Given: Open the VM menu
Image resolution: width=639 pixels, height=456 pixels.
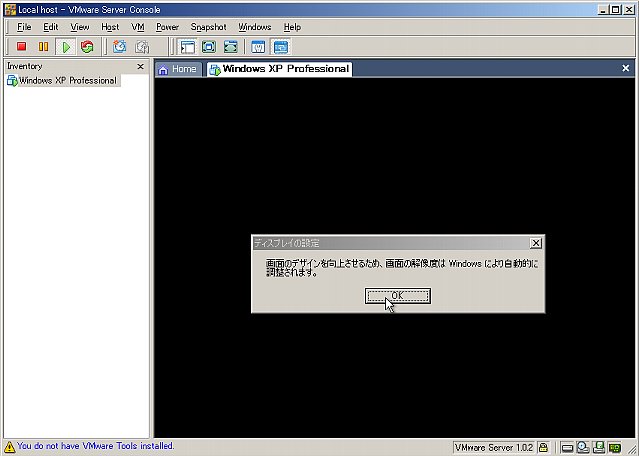Looking at the screenshot, I should point(138,27).
